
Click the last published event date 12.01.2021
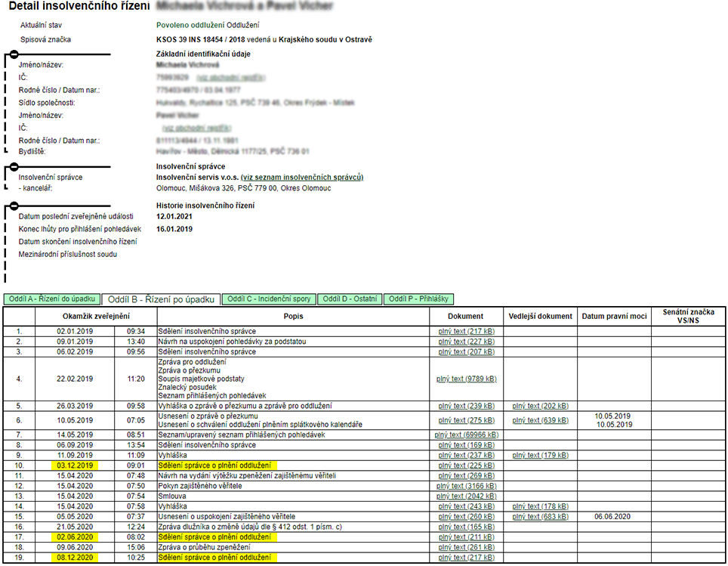point(174,216)
